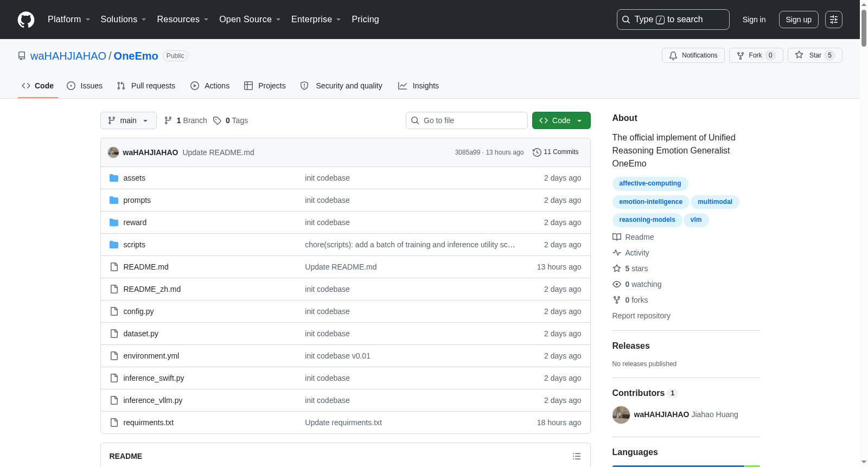This screenshot has width=868, height=467.
Task: Expand the Open Source menu
Action: (250, 20)
